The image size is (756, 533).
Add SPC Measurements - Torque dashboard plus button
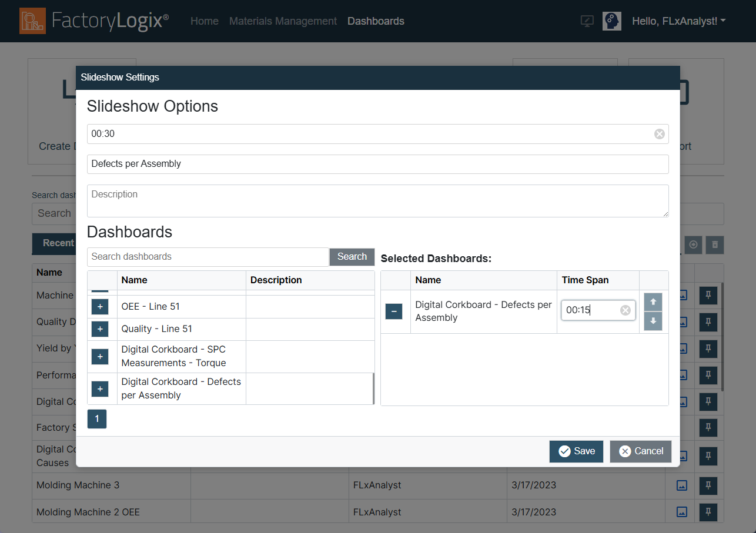point(100,357)
